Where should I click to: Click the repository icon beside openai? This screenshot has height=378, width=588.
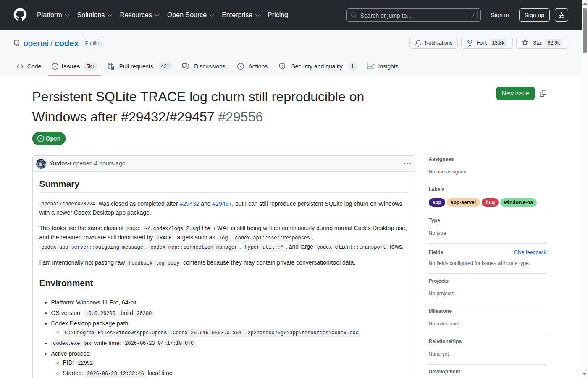pos(17,43)
